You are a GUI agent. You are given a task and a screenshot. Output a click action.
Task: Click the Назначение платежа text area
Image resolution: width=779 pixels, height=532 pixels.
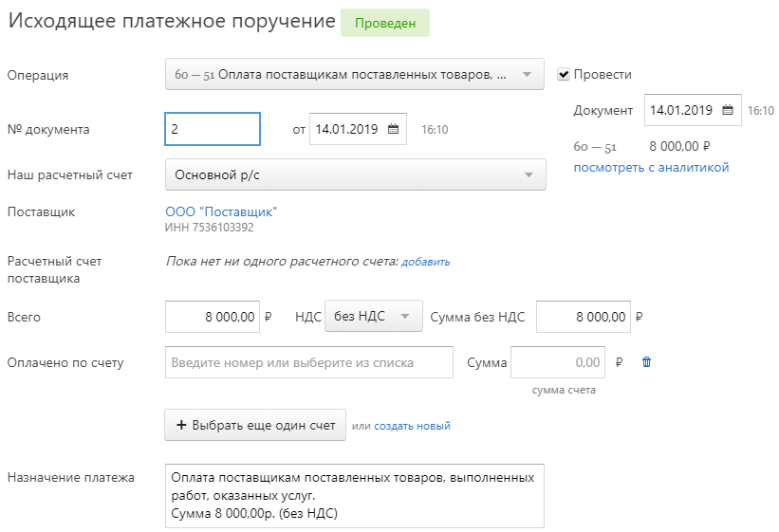354,495
